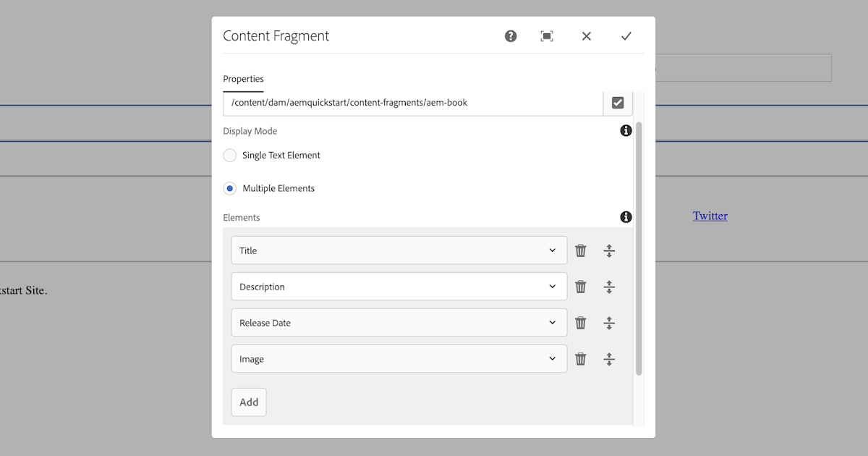This screenshot has width=868, height=456.
Task: Click the info icon beside Display Mode
Action: click(x=625, y=130)
